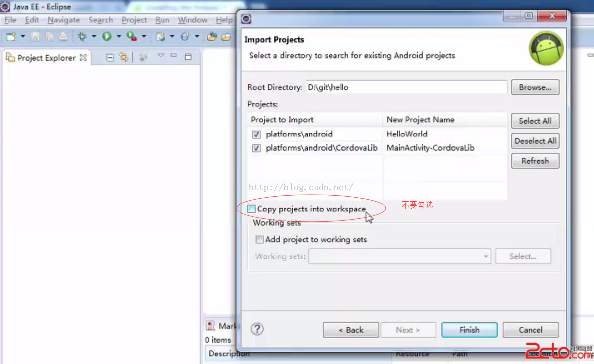This screenshot has height=364, width=594.
Task: Expand the New Servlet dropdown arrow
Action: point(197,36)
